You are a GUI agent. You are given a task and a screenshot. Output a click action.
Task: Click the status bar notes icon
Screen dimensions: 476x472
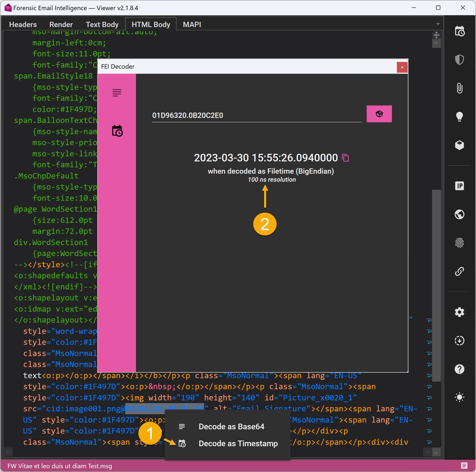(x=464, y=466)
